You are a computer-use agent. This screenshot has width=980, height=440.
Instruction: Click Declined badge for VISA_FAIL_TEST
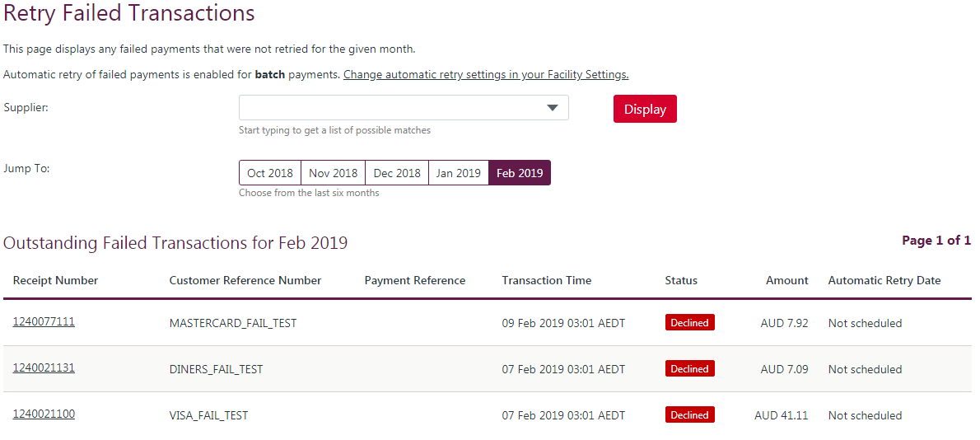click(689, 415)
